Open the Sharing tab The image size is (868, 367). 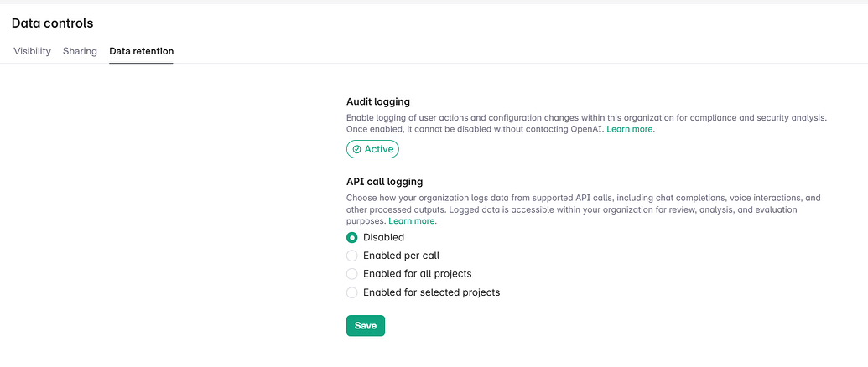tap(80, 51)
